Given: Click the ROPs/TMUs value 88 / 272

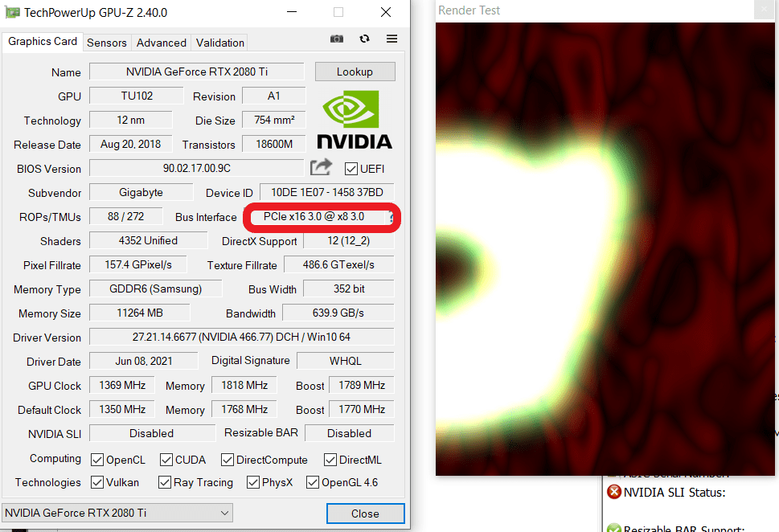Looking at the screenshot, I should tap(125, 216).
